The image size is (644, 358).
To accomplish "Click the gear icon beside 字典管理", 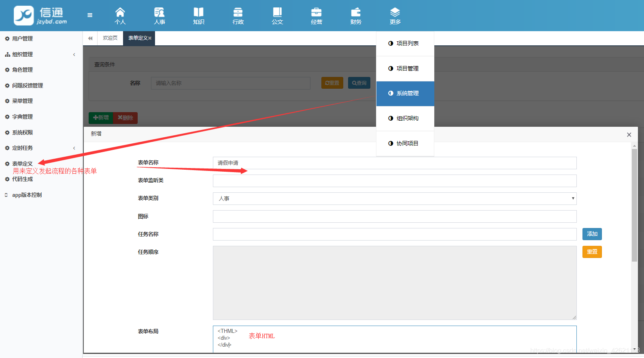I will (x=7, y=117).
